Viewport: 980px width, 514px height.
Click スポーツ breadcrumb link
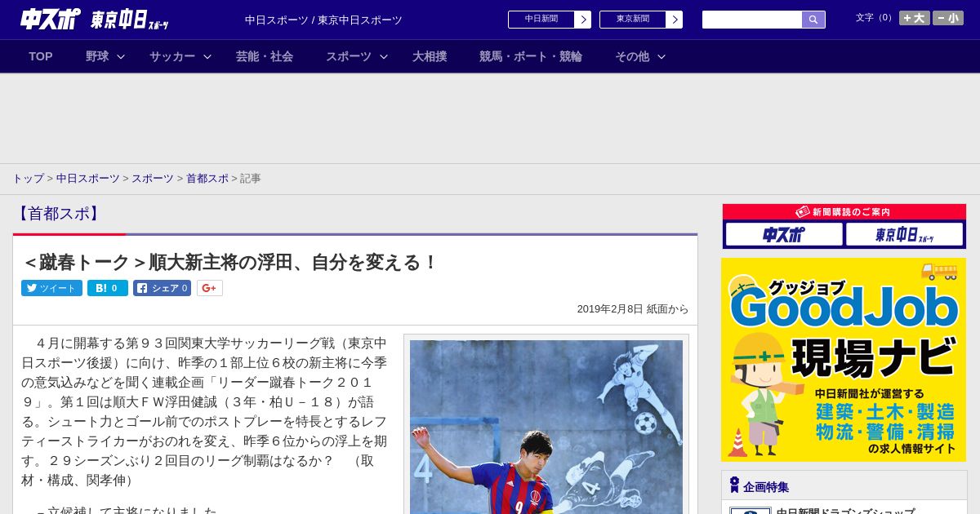(153, 178)
